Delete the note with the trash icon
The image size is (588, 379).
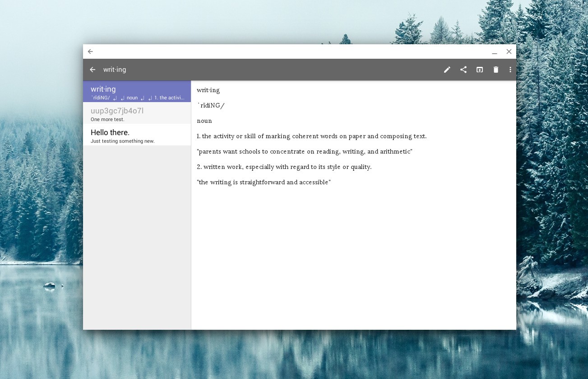496,70
